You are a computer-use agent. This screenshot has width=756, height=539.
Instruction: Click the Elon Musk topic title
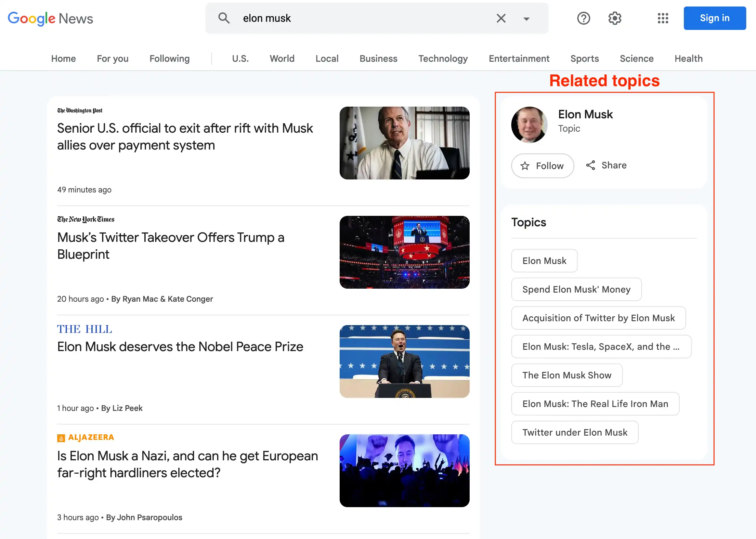pyautogui.click(x=585, y=114)
